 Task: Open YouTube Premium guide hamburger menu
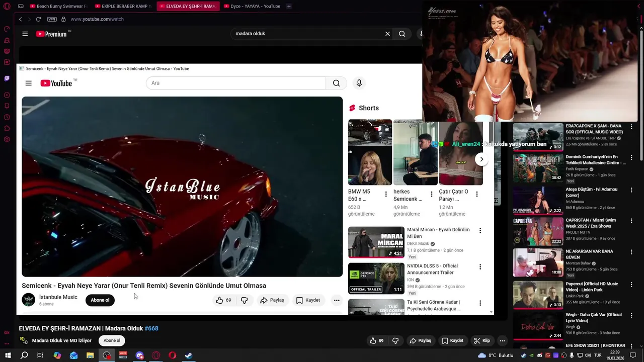tap(25, 34)
